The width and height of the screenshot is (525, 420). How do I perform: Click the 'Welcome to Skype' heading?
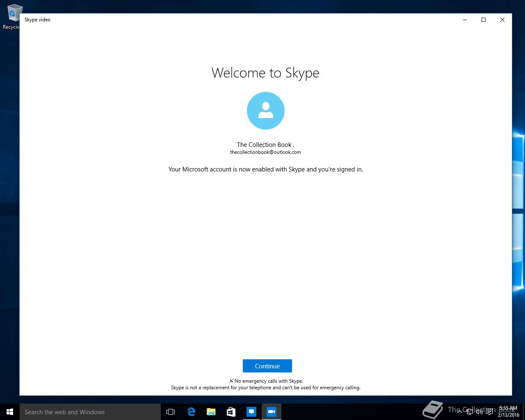[x=265, y=73]
